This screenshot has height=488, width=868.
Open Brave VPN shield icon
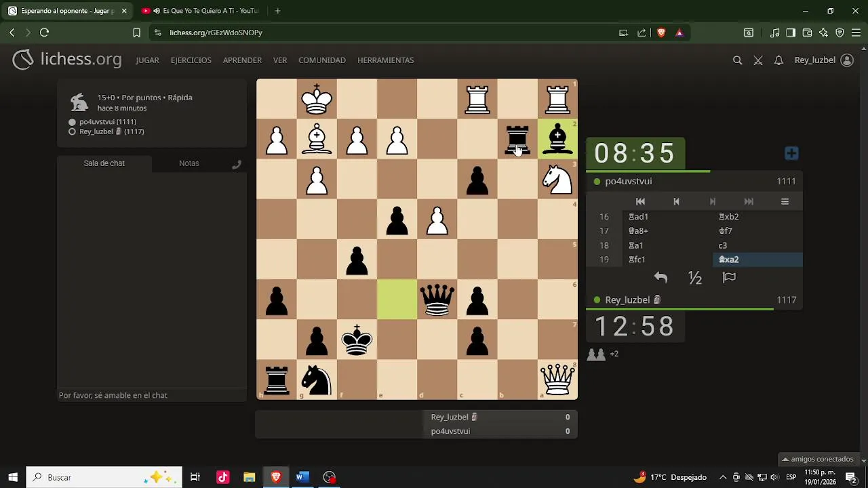pyautogui.click(x=840, y=33)
